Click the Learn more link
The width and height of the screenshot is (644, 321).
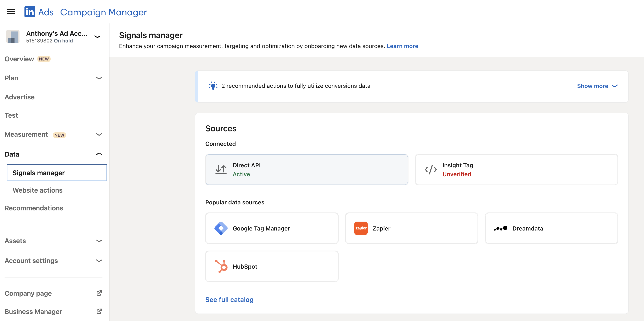[402, 46]
